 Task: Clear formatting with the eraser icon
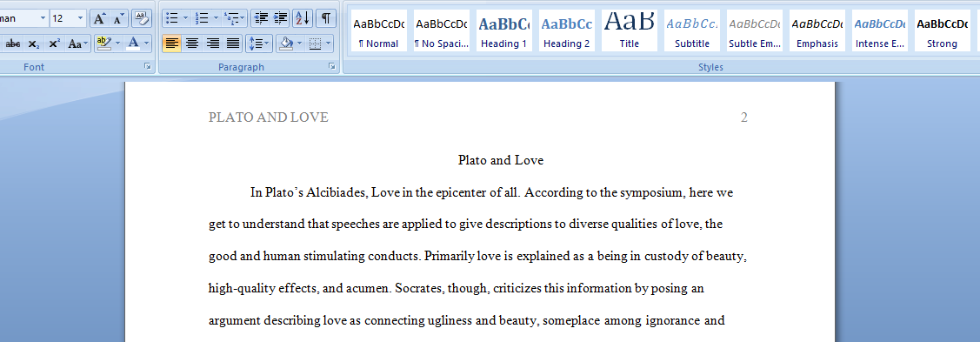tap(142, 19)
